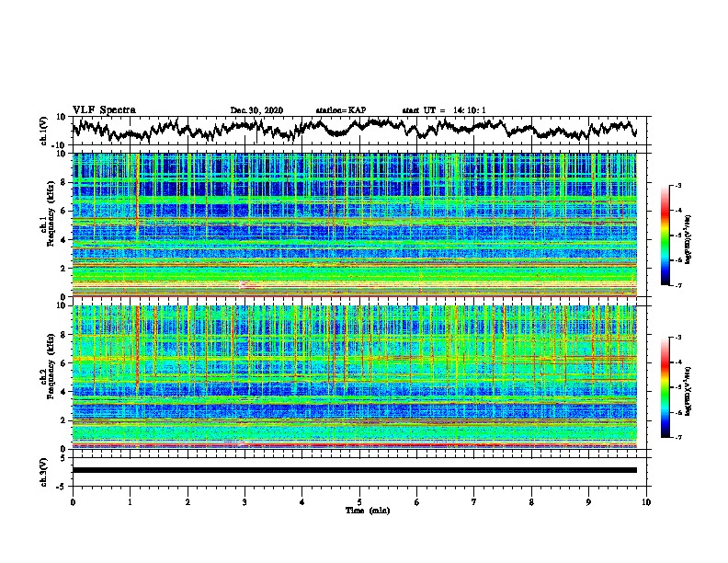The image size is (728, 563).
Task: Click the "6" kHz tick on ch.2 axis
Action: coord(63,362)
